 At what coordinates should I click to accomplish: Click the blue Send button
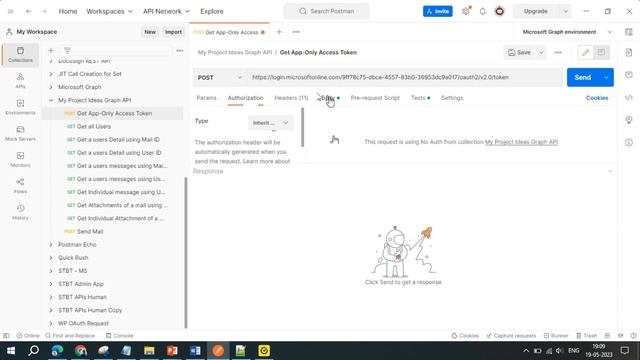(x=583, y=78)
